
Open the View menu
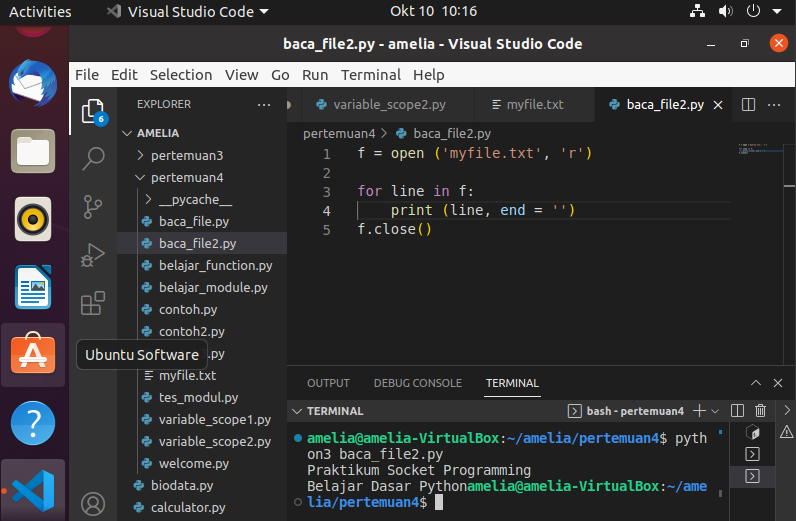(242, 75)
